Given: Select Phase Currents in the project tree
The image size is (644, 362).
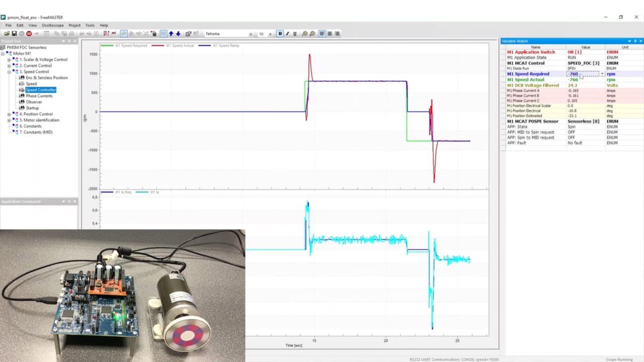Looking at the screenshot, I should tap(39, 96).
